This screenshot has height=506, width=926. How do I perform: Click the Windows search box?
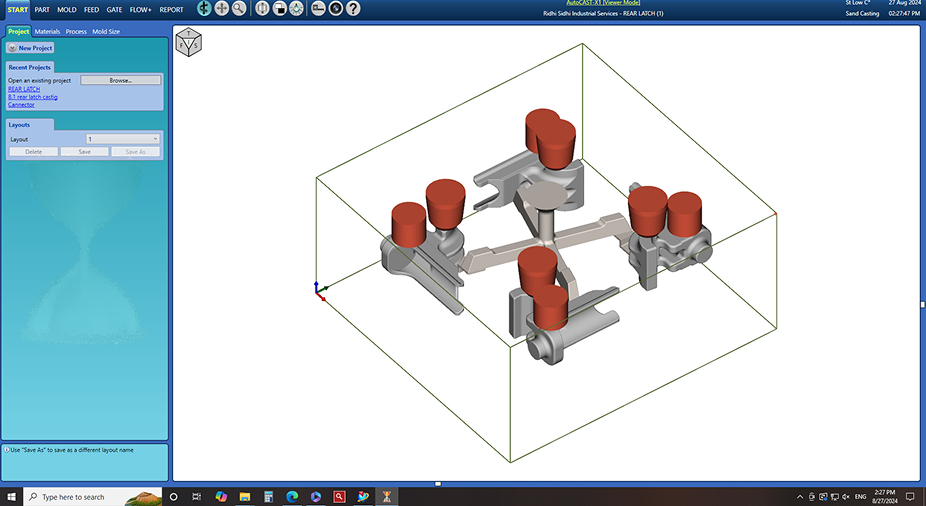pos(73,497)
